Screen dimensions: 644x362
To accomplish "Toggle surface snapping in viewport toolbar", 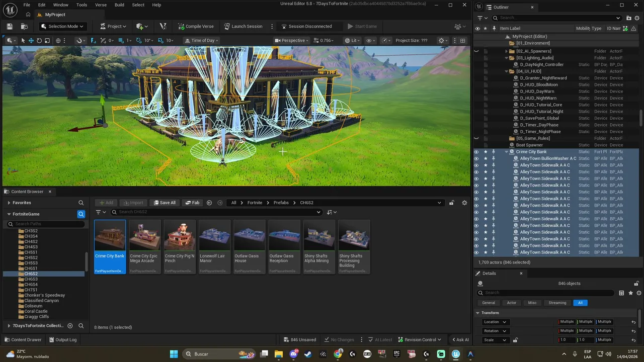I will coord(103,40).
